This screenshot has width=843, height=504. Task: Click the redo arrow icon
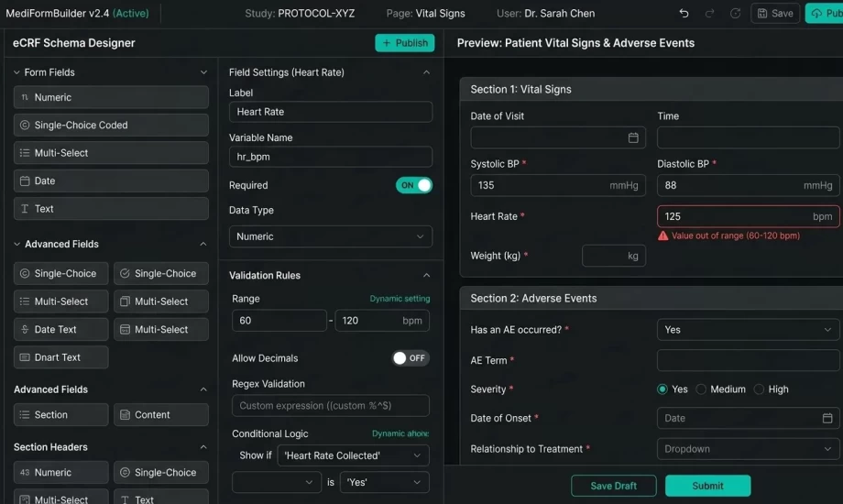coord(709,14)
